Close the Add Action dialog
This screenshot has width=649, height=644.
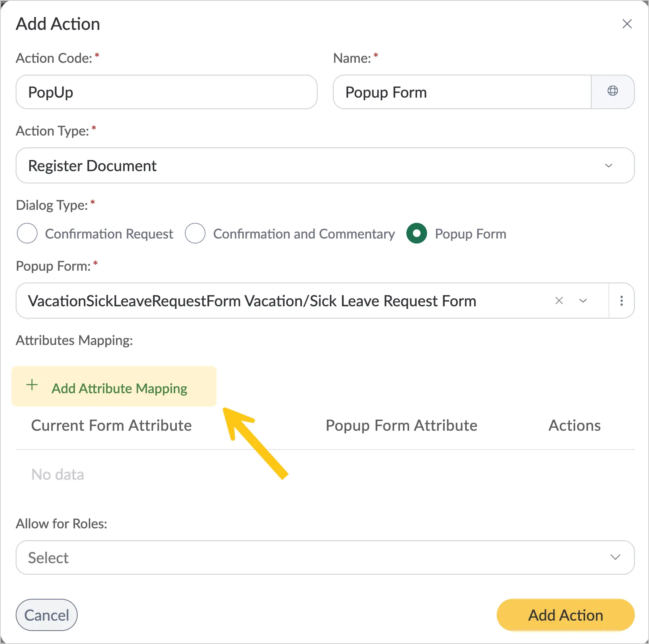[627, 24]
